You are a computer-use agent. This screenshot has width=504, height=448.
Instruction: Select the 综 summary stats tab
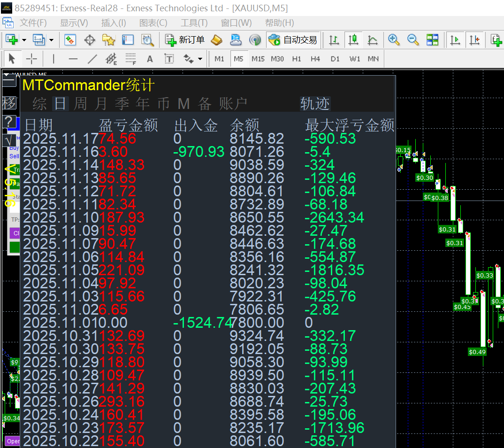[39, 104]
